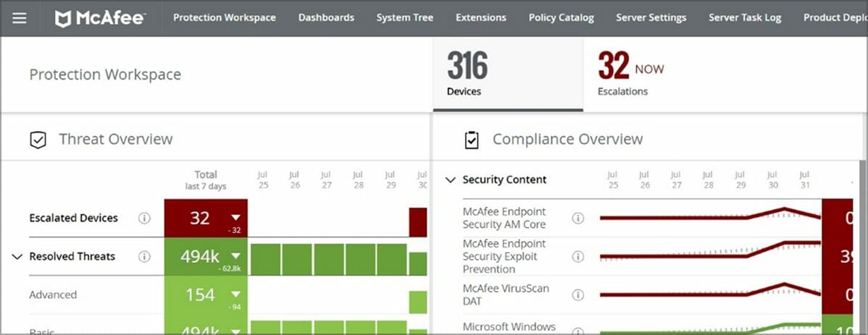This screenshot has width=868, height=335.
Task: Click the Total last 7 days column header
Action: [206, 180]
